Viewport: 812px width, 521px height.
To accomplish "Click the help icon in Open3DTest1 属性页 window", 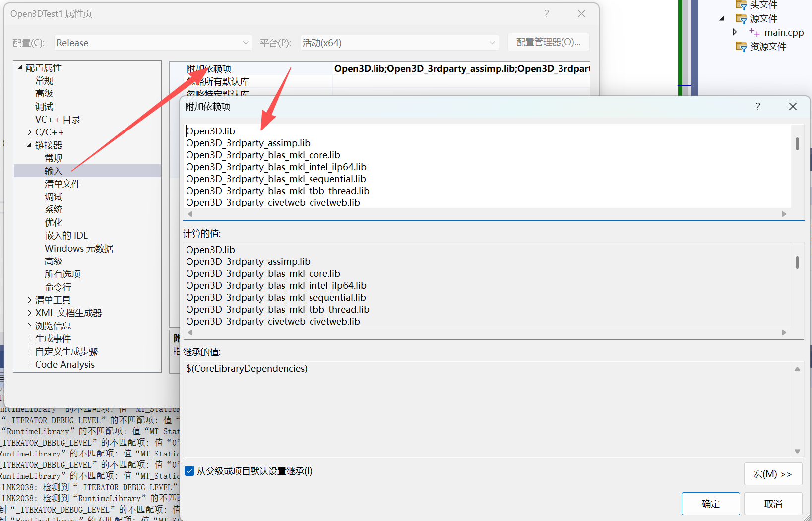I will (547, 14).
